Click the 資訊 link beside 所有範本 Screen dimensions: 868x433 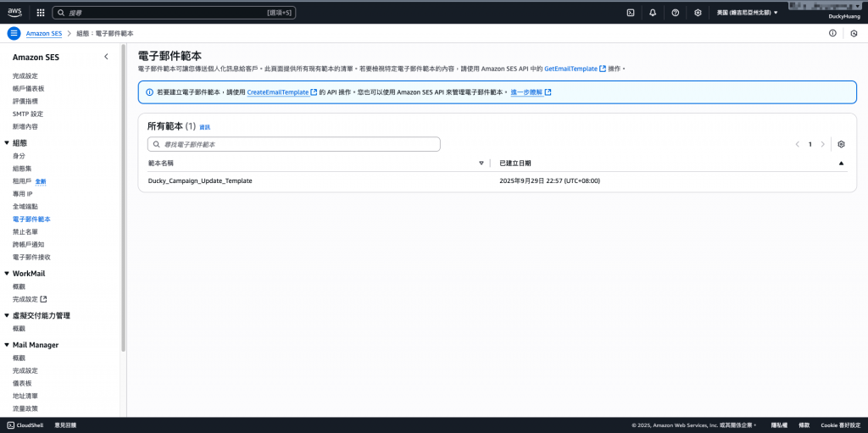(205, 127)
